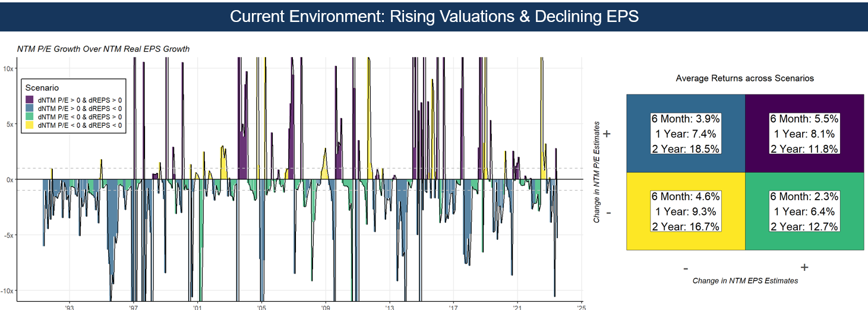Click the '21 x-axis tick label
The height and width of the screenshot is (310, 868).
(517, 306)
